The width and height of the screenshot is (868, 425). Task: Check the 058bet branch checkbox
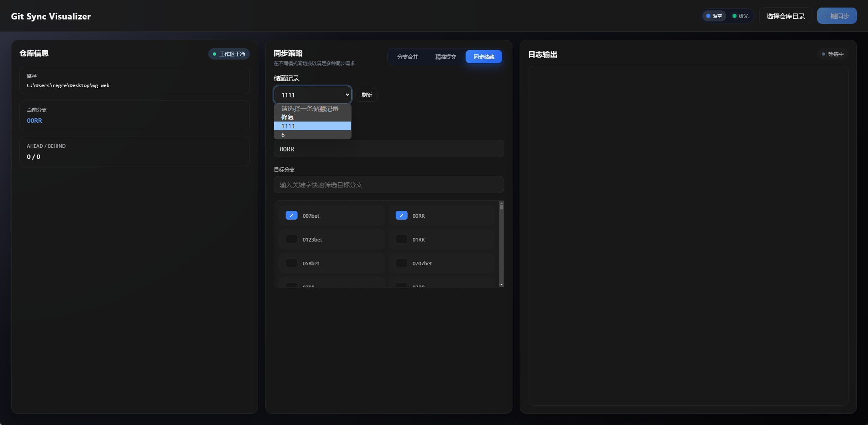(x=292, y=263)
